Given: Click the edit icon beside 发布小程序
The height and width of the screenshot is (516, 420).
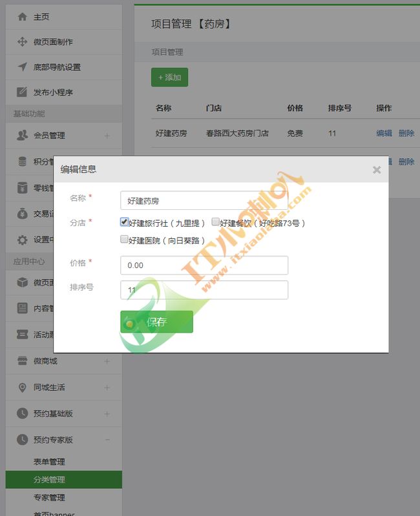Looking at the screenshot, I should [22, 92].
